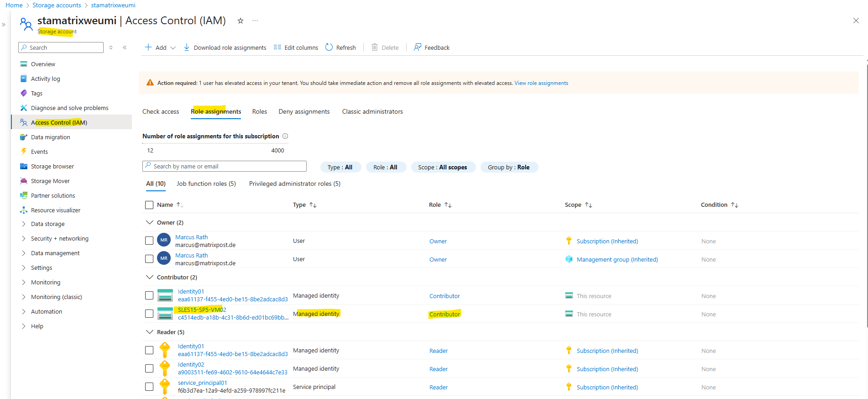The height and width of the screenshot is (399, 868).
Task: Check the Marcus Rath Management group owner row
Action: click(149, 259)
